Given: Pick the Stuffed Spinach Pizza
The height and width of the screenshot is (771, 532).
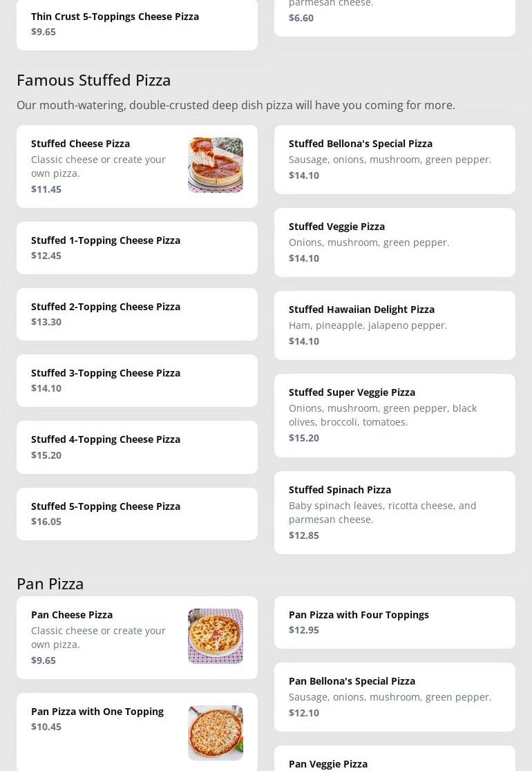Looking at the screenshot, I should point(394,512).
